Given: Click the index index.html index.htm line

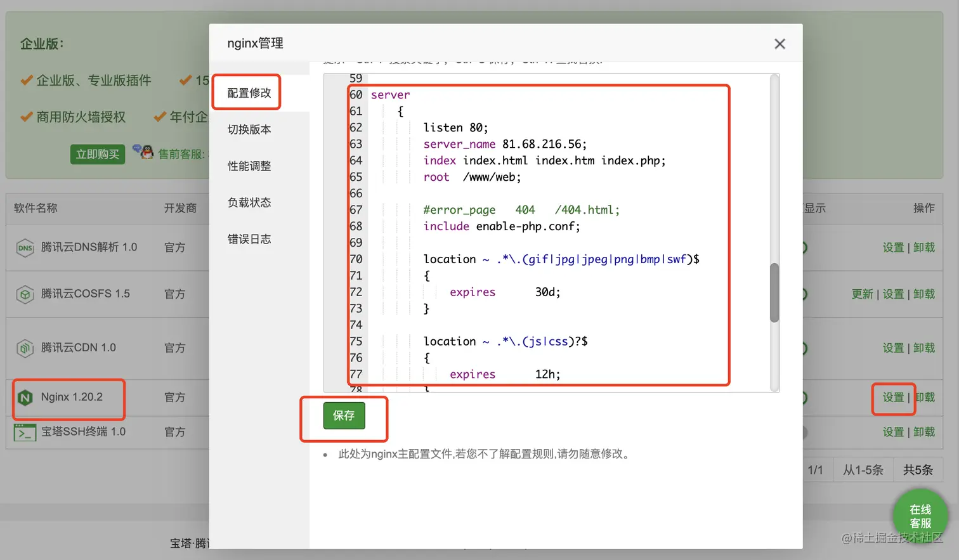Looking at the screenshot, I should tap(544, 160).
